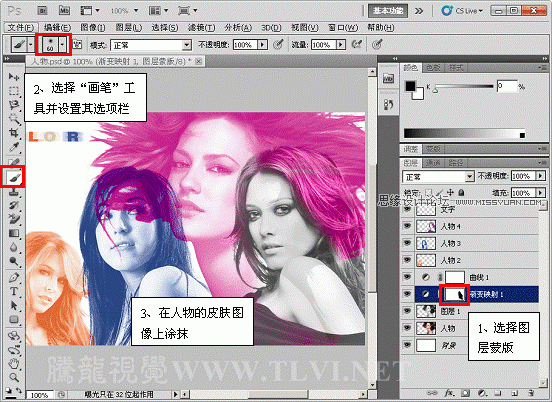This screenshot has width=552, height=402.
Task: Open the CS Live button
Action: coord(462,11)
